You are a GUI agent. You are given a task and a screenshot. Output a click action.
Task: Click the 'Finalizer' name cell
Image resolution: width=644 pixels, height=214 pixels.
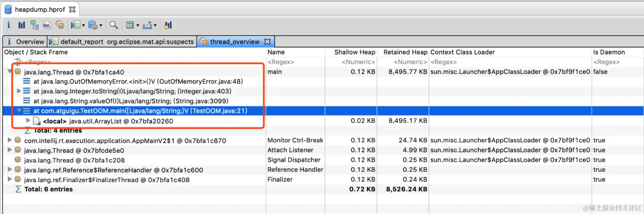click(x=280, y=179)
